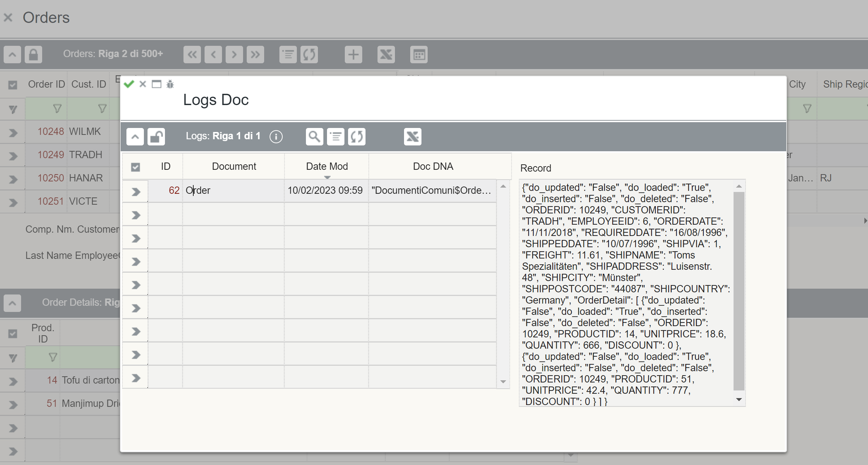The image size is (868, 465).
Task: Toggle the Logs grid select-all checkbox
Action: point(136,167)
